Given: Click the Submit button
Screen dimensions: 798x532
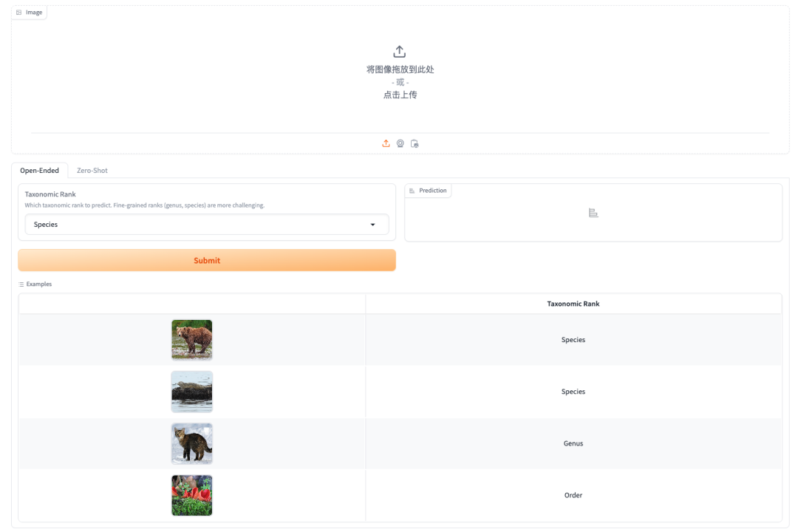Looking at the screenshot, I should [207, 260].
